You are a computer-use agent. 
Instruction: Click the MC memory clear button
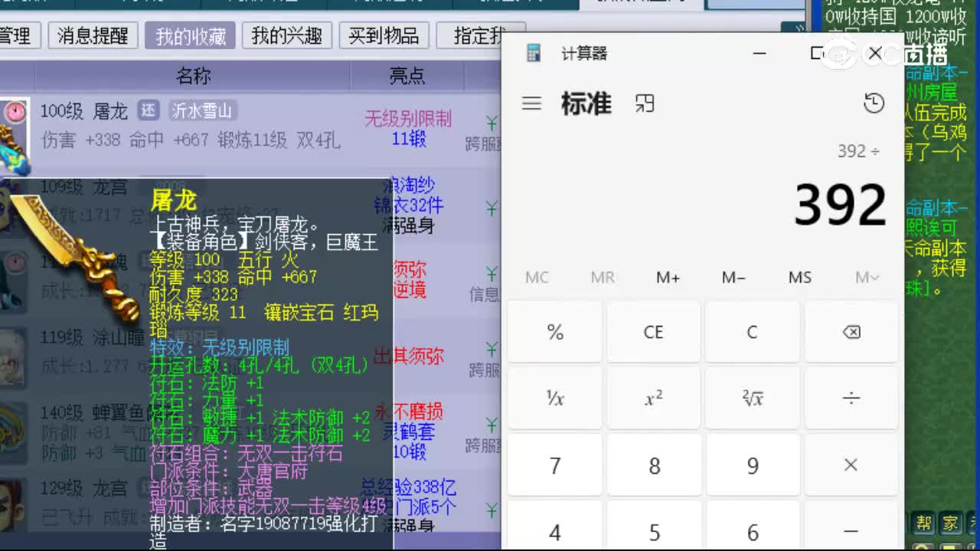537,277
